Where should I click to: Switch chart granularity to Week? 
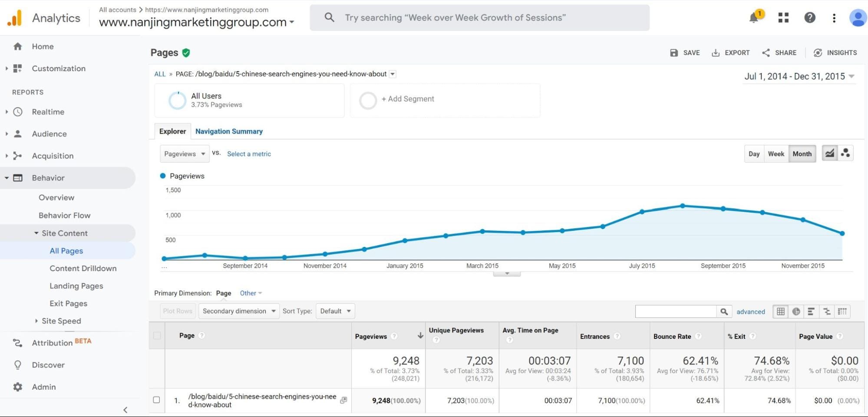tap(776, 154)
